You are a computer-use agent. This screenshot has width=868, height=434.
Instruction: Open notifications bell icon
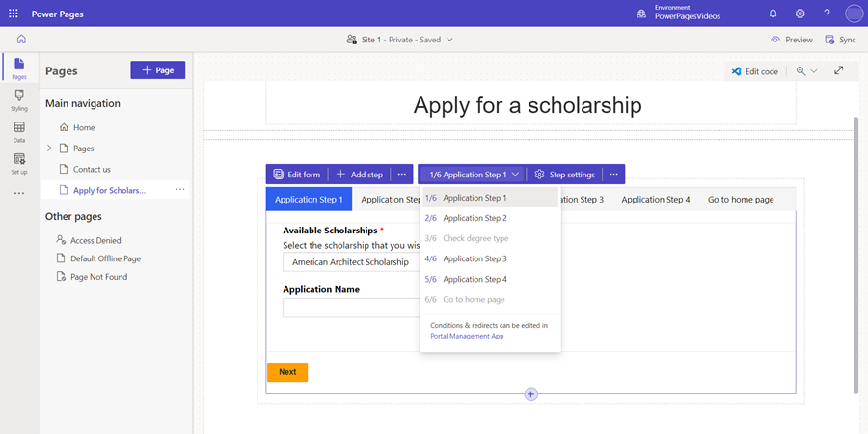[773, 14]
